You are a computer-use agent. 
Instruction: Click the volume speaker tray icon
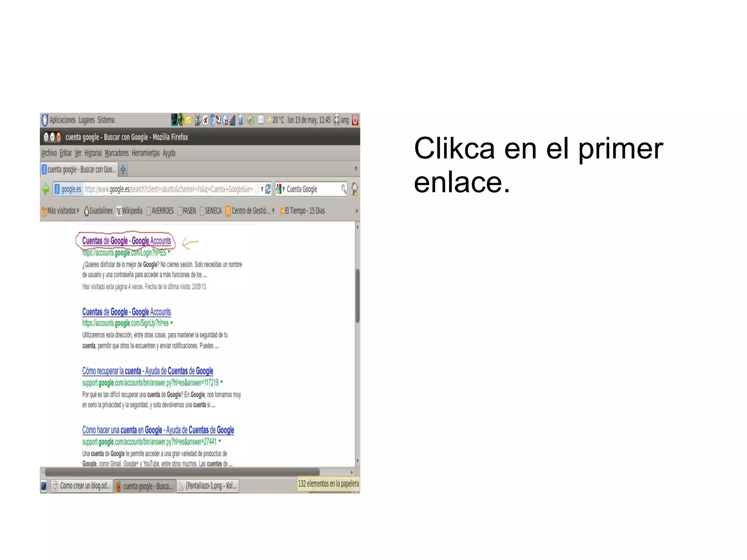251,120
